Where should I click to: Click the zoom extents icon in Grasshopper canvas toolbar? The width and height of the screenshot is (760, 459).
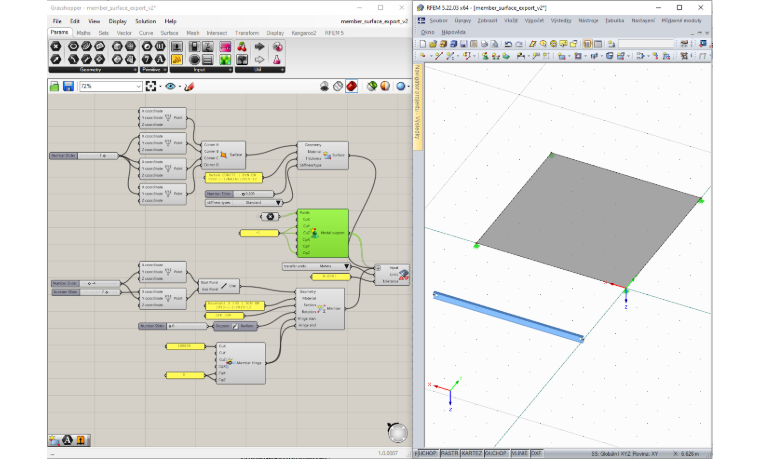click(151, 86)
